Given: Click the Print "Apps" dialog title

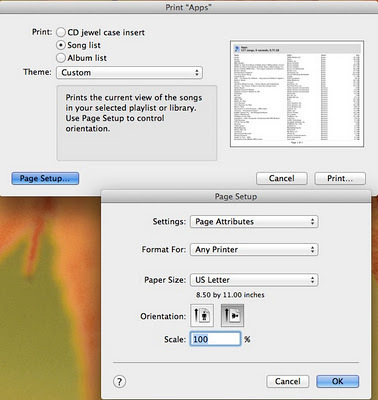Looking at the screenshot, I should (x=189, y=7).
